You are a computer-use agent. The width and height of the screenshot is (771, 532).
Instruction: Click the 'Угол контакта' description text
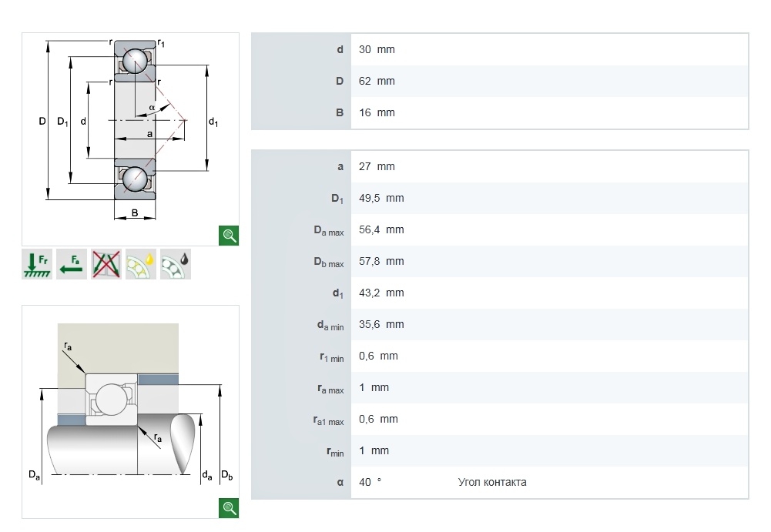[x=492, y=482]
